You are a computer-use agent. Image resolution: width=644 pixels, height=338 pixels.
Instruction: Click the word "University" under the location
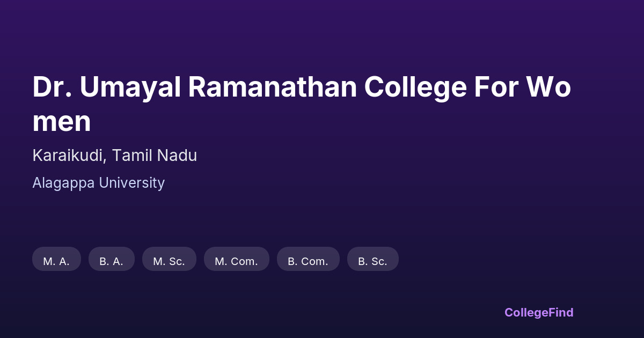click(x=131, y=183)
